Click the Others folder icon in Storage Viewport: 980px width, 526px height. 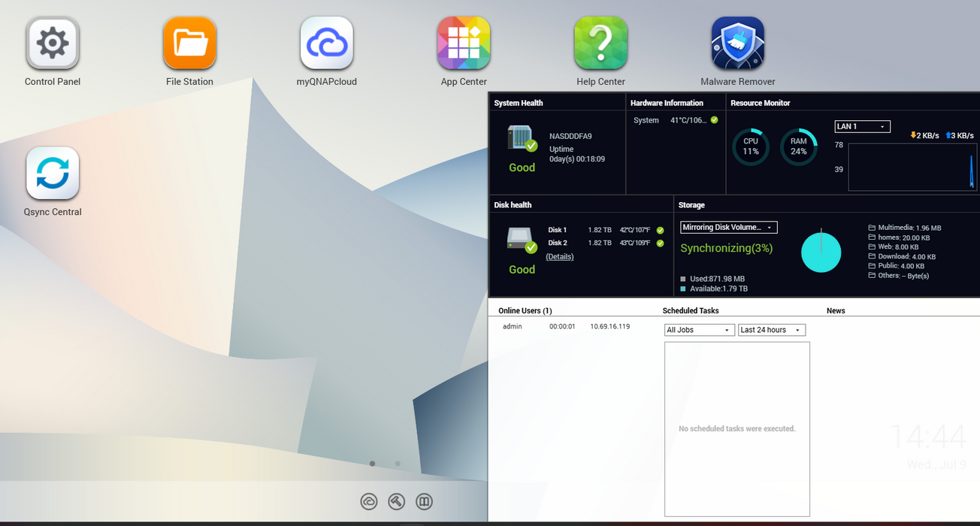coord(872,276)
